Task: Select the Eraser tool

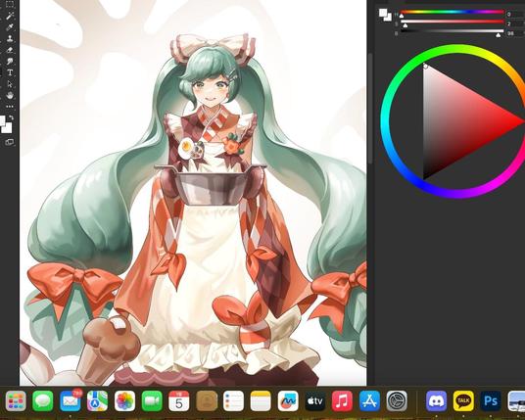Action: coord(10,50)
